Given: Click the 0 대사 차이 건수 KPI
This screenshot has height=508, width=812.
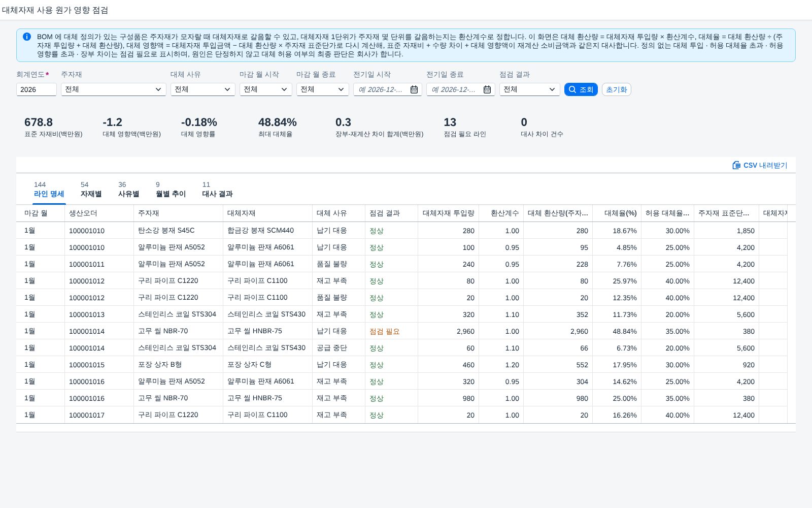Looking at the screenshot, I should 542,127.
